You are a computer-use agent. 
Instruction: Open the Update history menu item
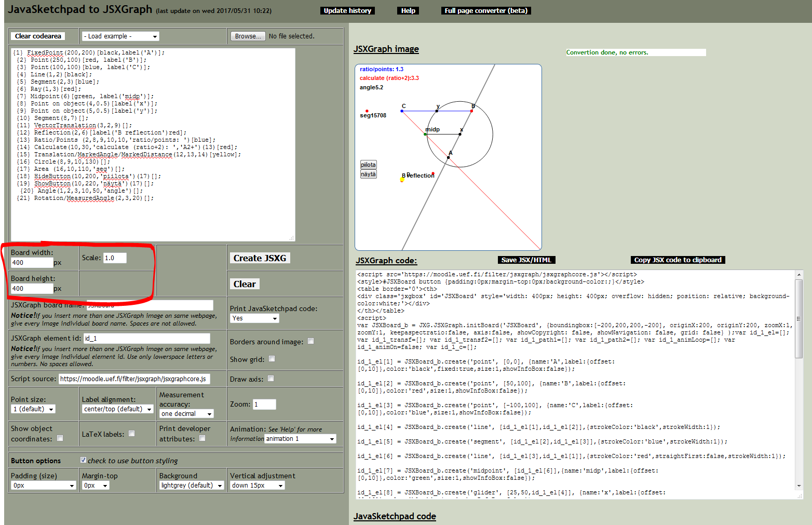(x=347, y=11)
